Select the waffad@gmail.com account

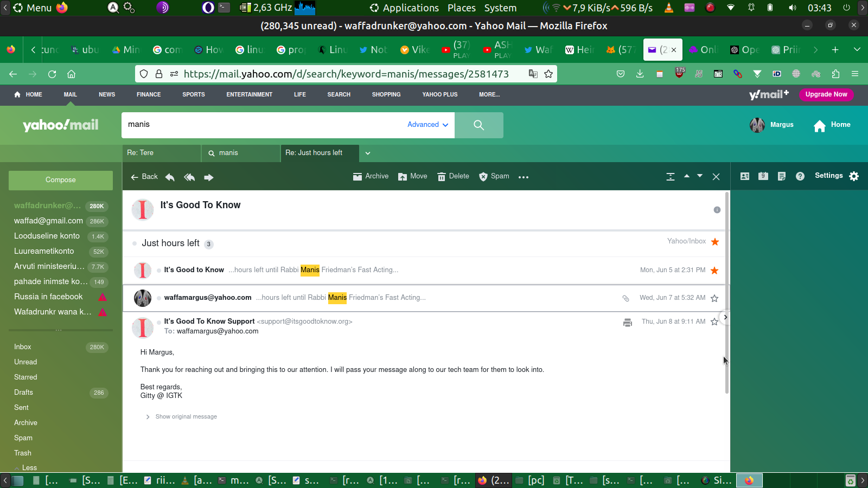click(x=48, y=221)
